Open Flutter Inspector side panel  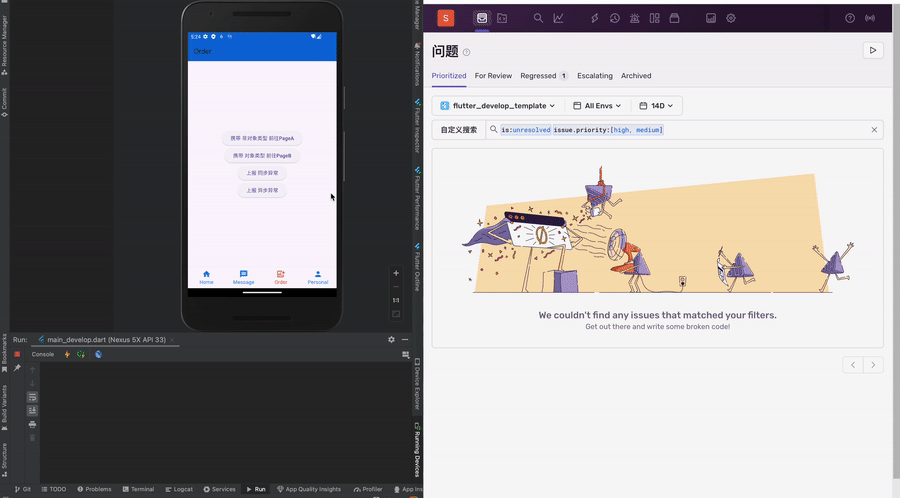(x=417, y=126)
